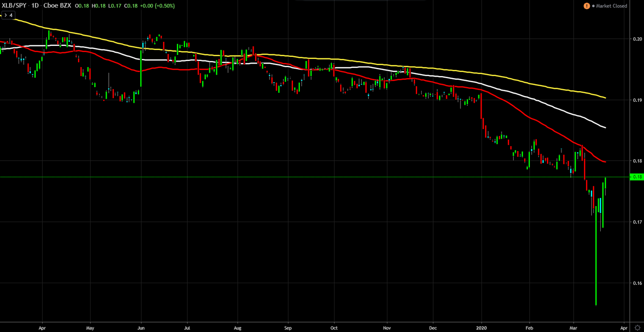
Task: Click the green 0.18 last price label
Action: click(x=637, y=177)
